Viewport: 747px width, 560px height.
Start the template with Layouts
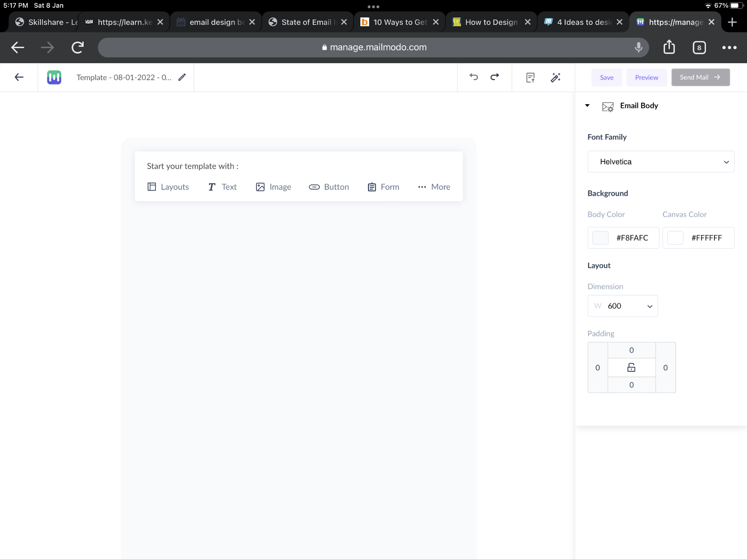(x=168, y=187)
